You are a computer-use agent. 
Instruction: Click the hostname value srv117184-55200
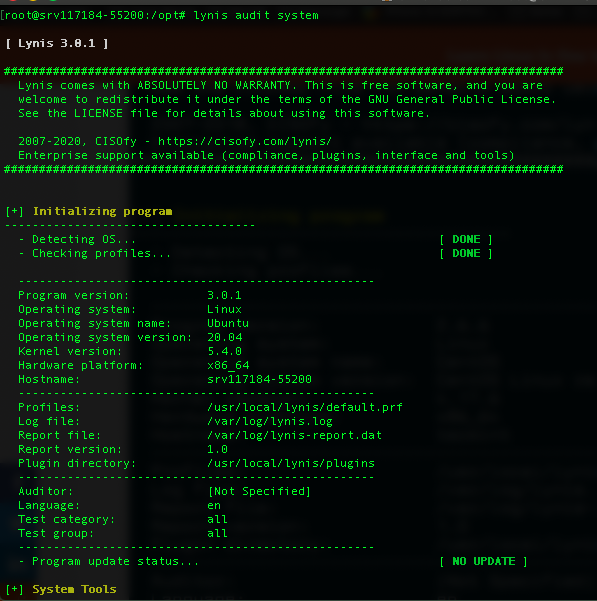pos(259,379)
